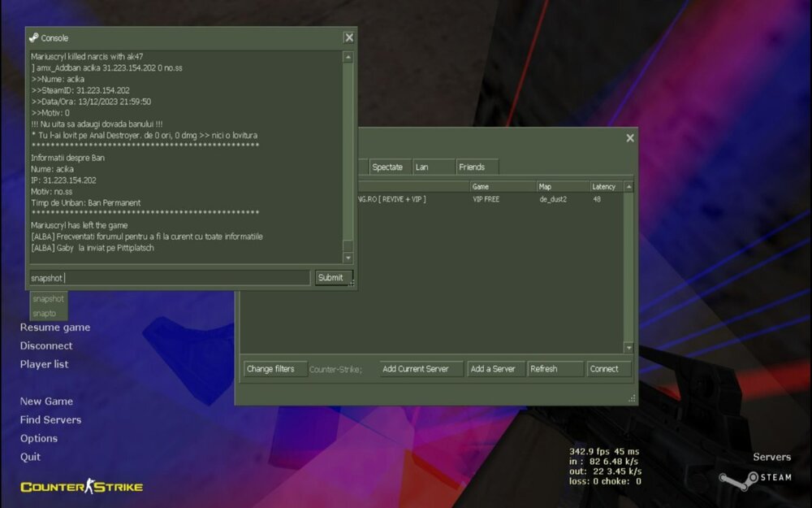
Task: Click server list scroll-down arrow
Action: [628, 347]
